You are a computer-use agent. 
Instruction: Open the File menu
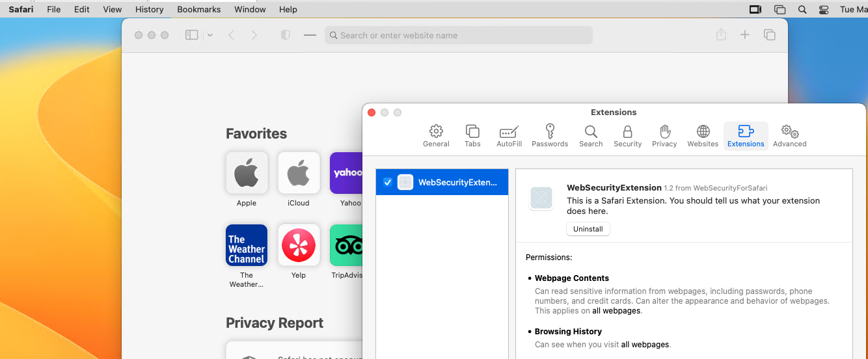point(53,9)
